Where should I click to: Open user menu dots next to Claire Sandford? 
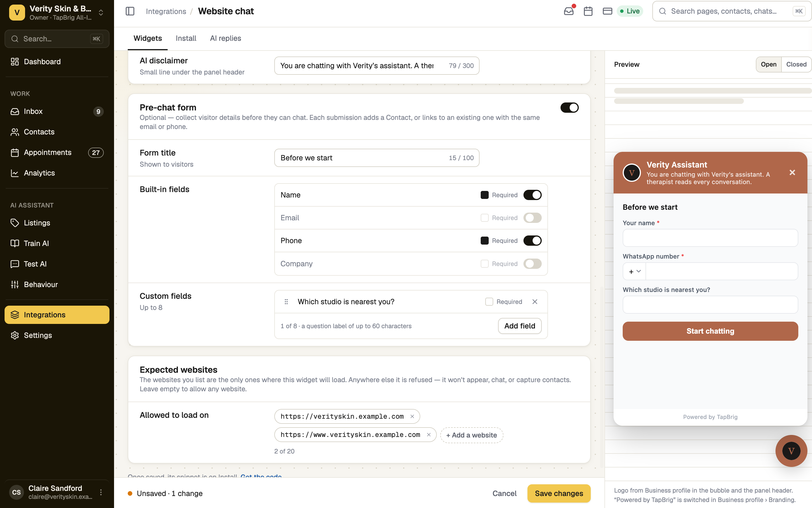tap(101, 492)
